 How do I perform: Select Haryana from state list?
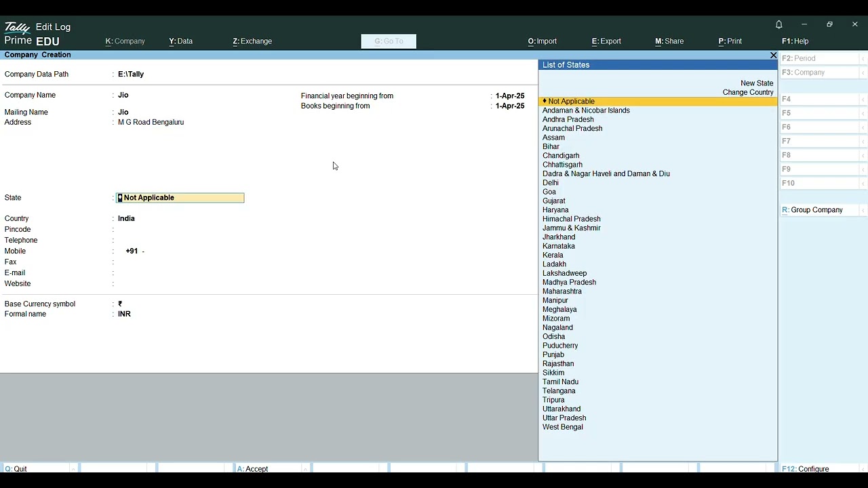(x=555, y=210)
